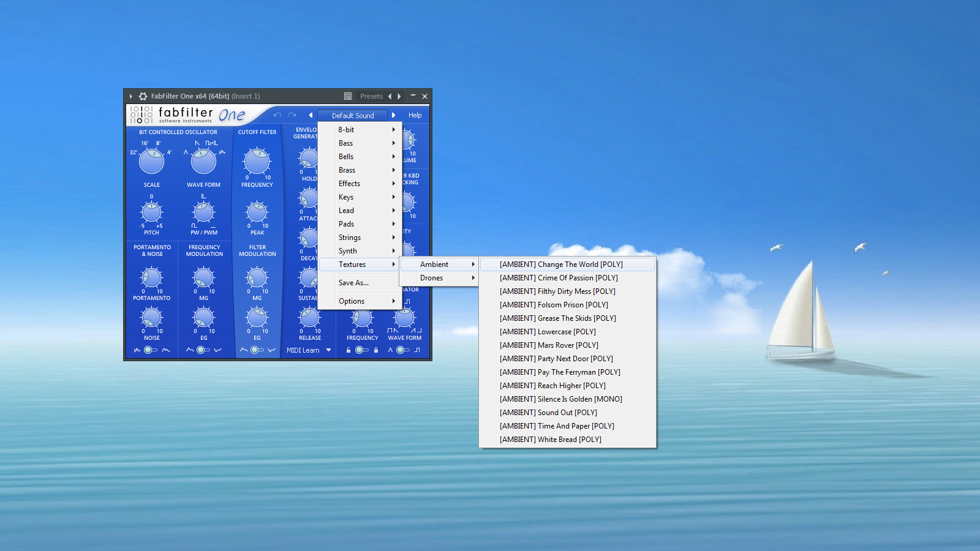The image size is (980, 551).
Task: Click the undo arrow in the FabFilter header
Action: 277,115
